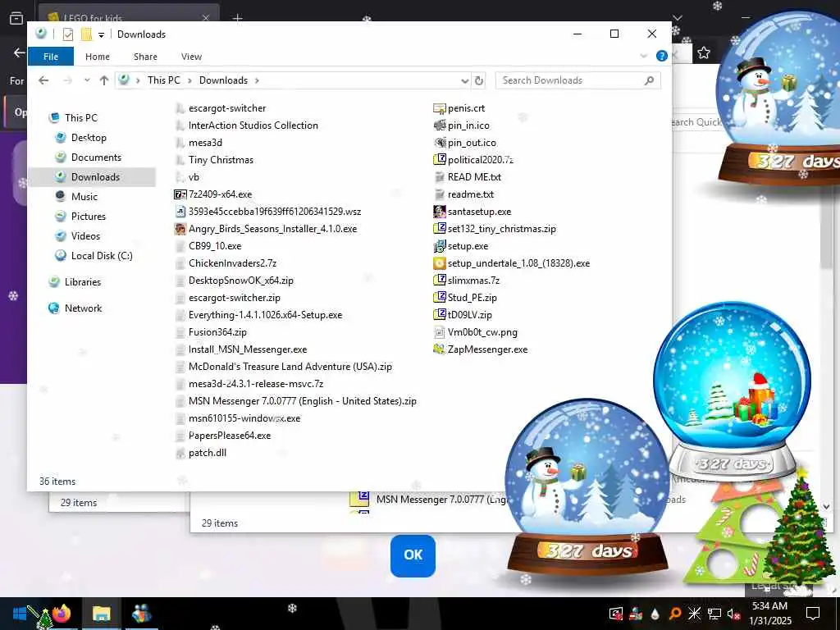The image size is (840, 630).
Task: Select the Angry_Birds_Seasons_Installer_4.1.0.exe icon
Action: 180,229
